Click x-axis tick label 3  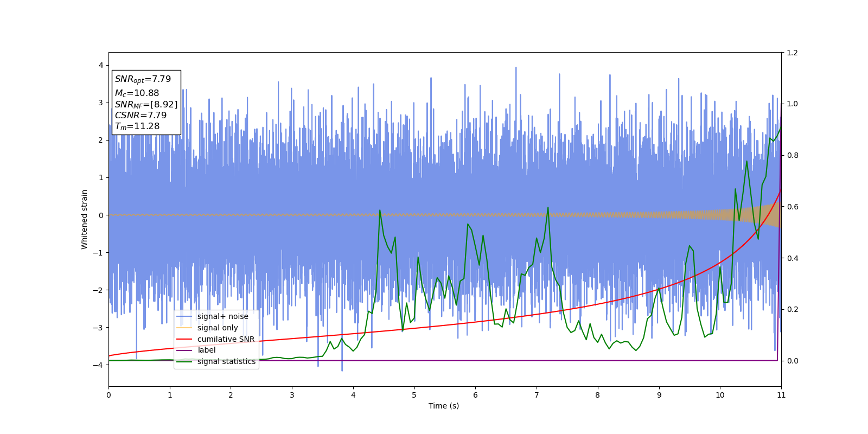[292, 395]
